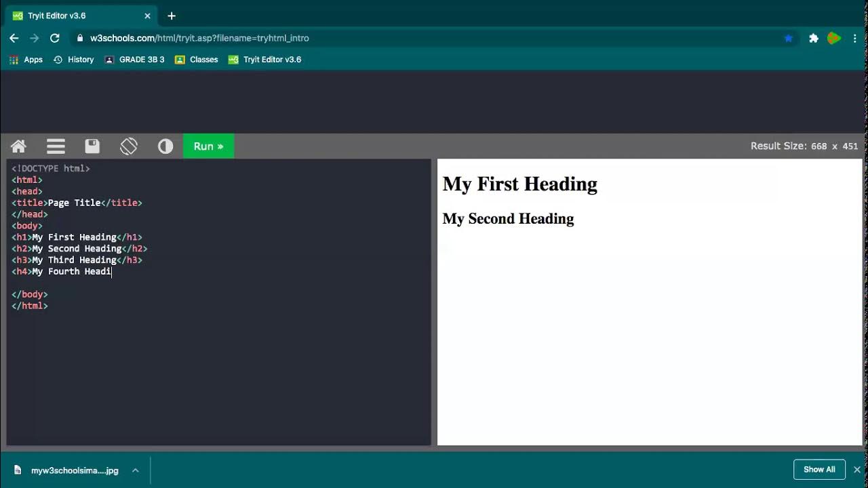The width and height of the screenshot is (868, 488).
Task: Expand the download item options chevron
Action: pos(136,470)
